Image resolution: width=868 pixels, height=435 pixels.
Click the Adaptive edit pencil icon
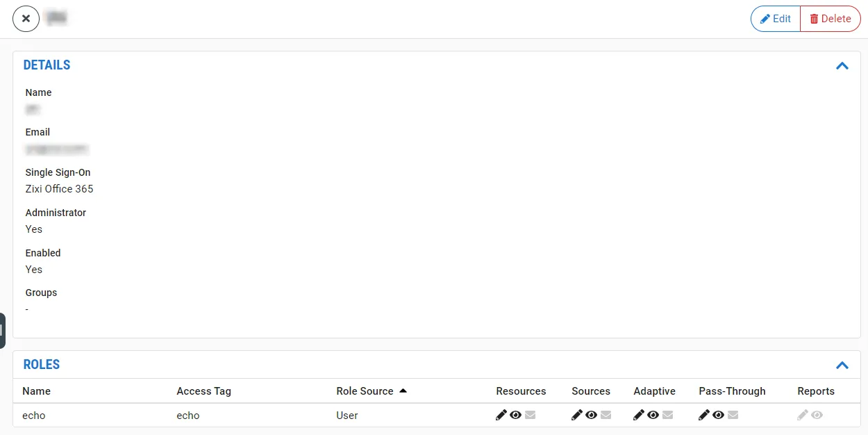pos(639,415)
